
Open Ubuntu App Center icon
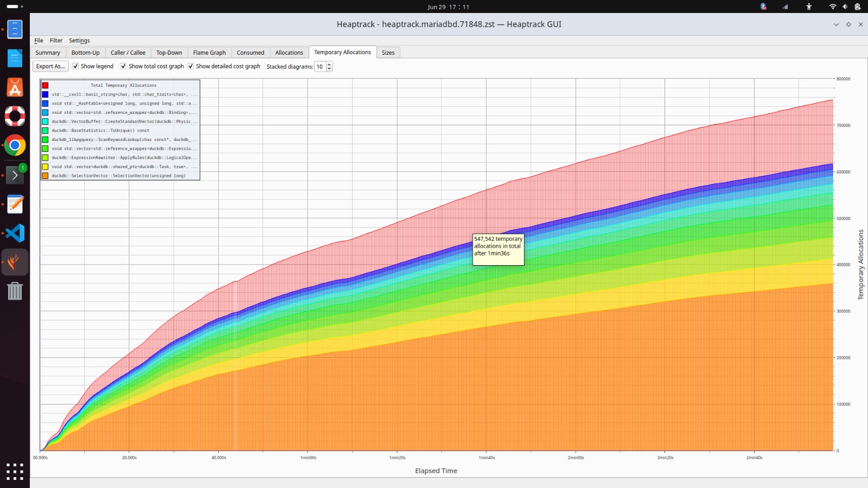(x=15, y=87)
